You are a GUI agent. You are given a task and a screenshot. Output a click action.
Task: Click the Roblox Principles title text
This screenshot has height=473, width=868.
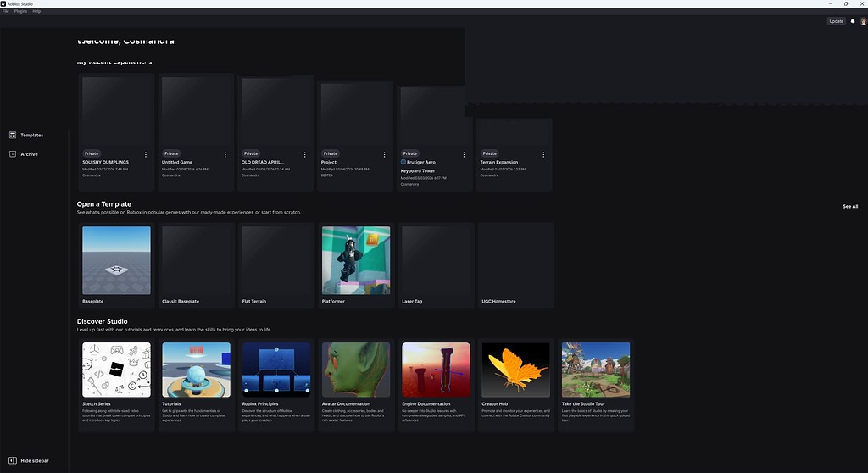tap(260, 403)
